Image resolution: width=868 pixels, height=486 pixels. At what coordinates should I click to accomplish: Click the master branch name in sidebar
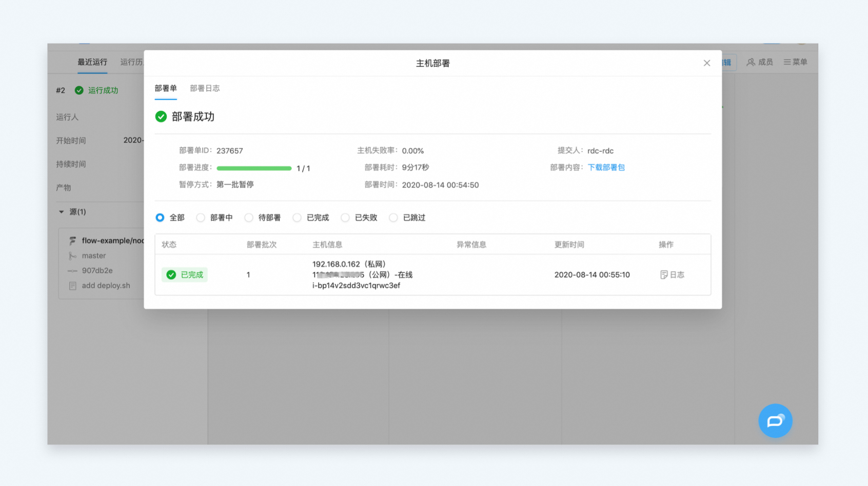(94, 255)
